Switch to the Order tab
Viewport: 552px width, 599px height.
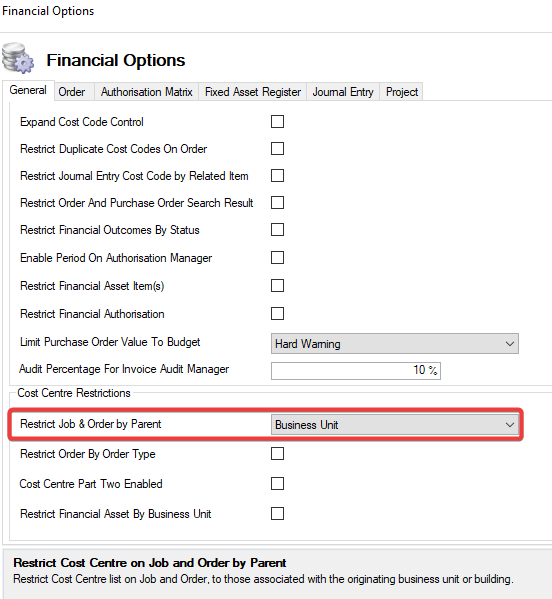pyautogui.click(x=71, y=92)
